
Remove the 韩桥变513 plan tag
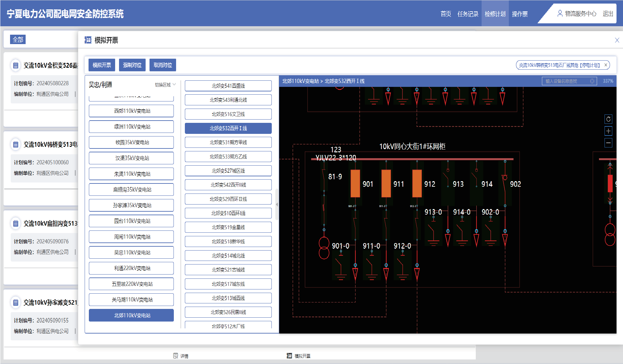tap(605, 65)
